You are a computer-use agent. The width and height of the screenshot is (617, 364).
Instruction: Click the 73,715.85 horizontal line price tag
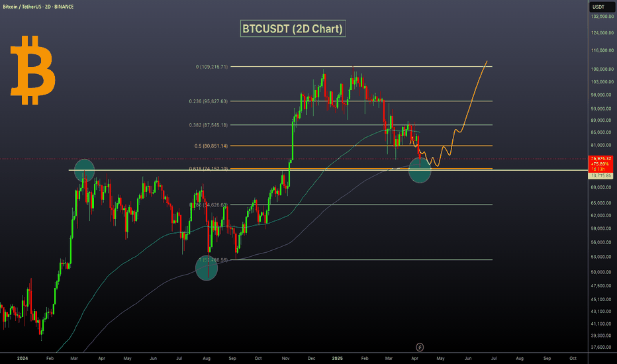pyautogui.click(x=600, y=175)
